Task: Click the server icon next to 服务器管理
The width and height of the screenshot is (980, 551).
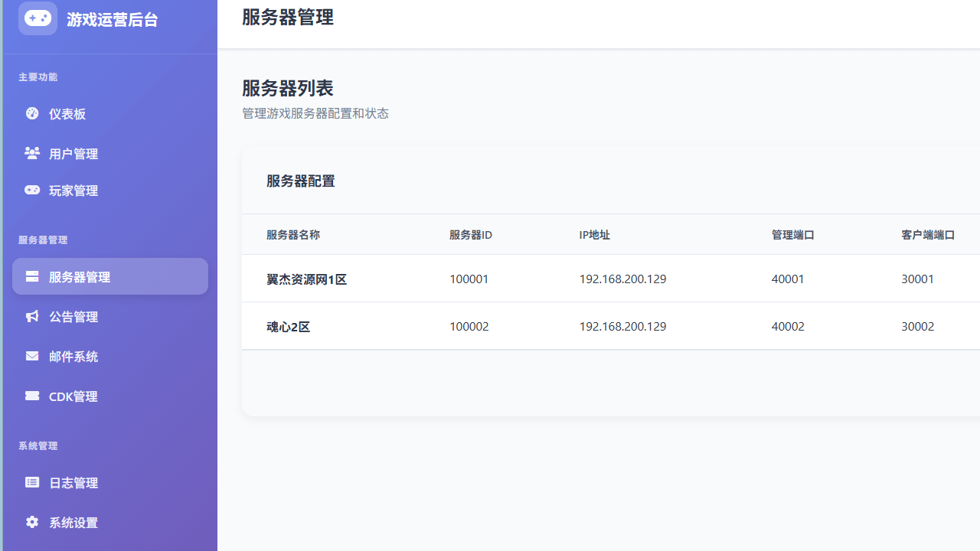Action: [x=31, y=276]
